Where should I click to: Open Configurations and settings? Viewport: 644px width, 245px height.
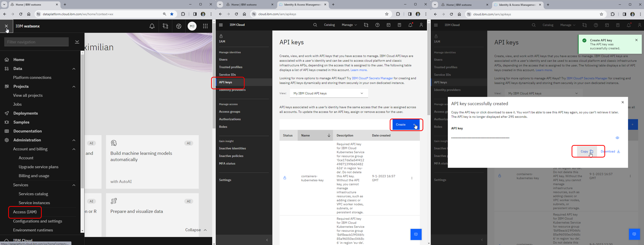point(37,221)
